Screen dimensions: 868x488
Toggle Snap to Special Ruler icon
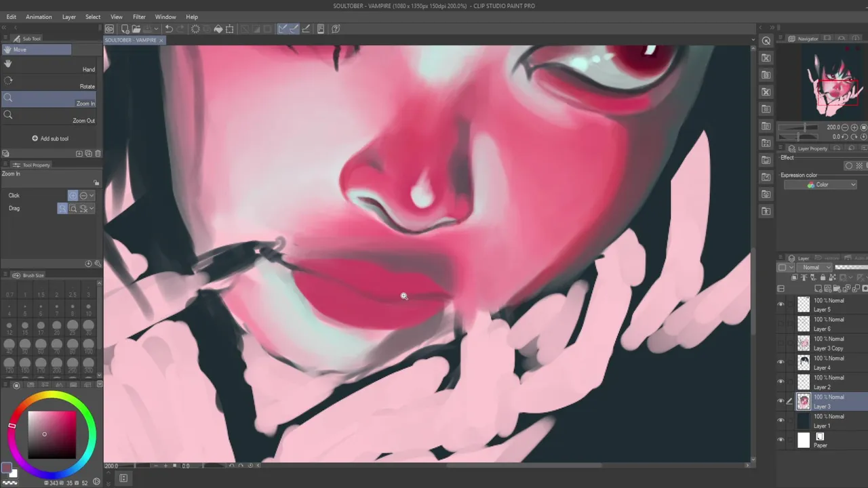click(x=294, y=28)
